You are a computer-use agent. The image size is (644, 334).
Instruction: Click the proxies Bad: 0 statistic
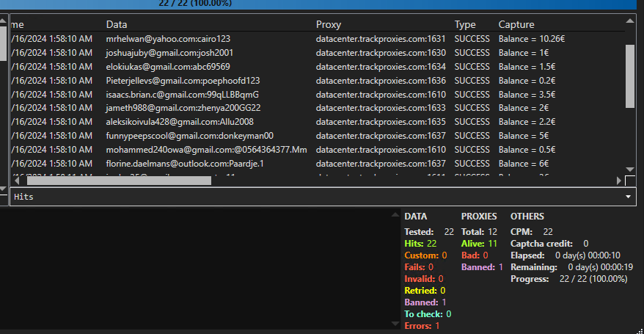point(475,255)
